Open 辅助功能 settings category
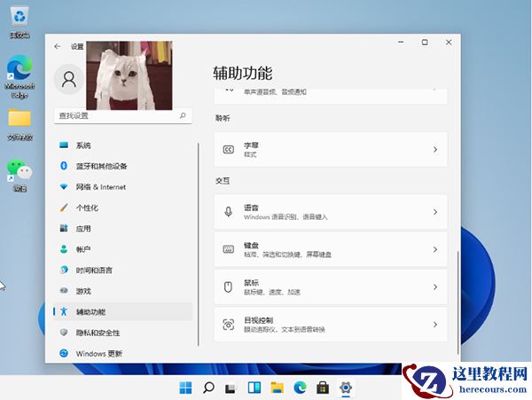The image size is (532, 400). pos(123,312)
